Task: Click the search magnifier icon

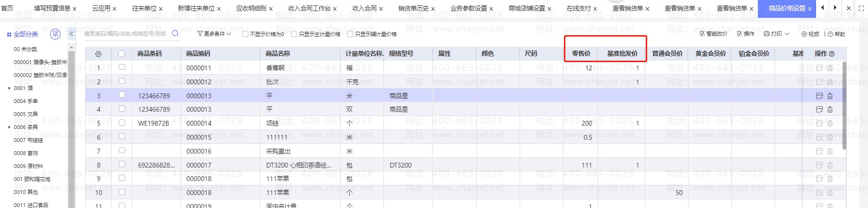Action: point(175,34)
